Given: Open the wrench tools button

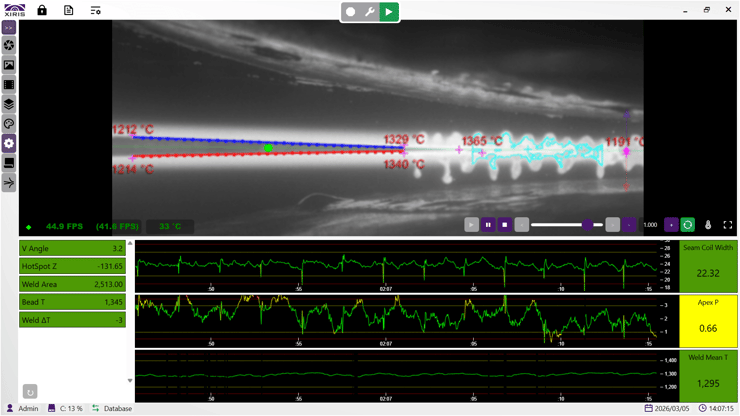Looking at the screenshot, I should point(370,12).
